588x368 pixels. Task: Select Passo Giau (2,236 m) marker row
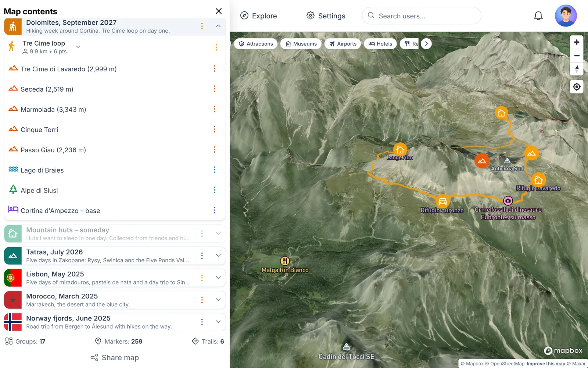[115, 150]
